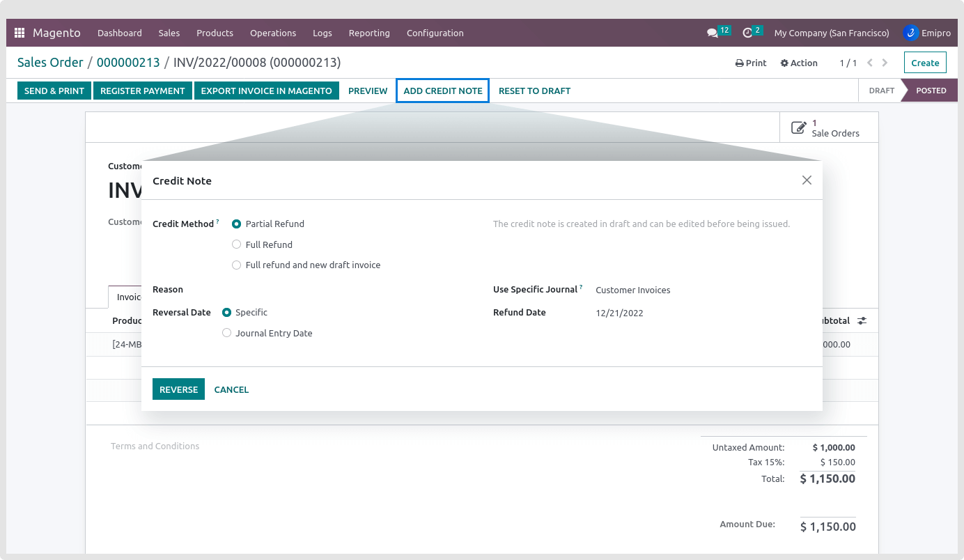Go to the previous record arrow
964x560 pixels.
tap(870, 63)
